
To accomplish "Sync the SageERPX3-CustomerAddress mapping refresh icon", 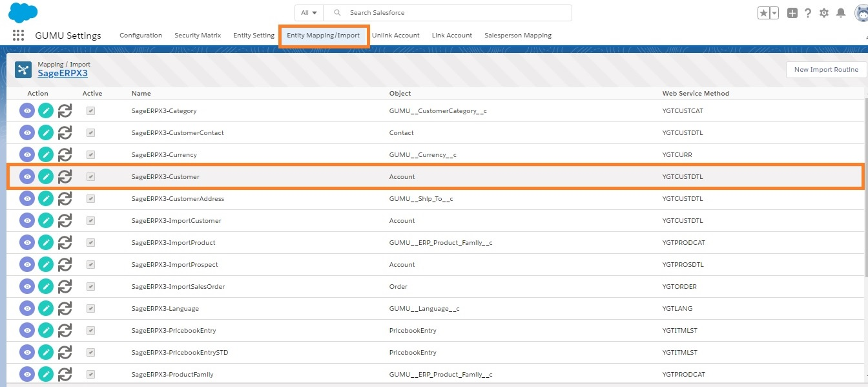I will [x=65, y=199].
